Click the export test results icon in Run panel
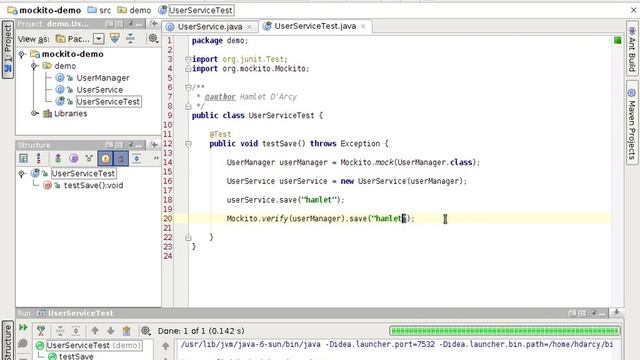640x360 pixels. pyautogui.click(x=127, y=331)
